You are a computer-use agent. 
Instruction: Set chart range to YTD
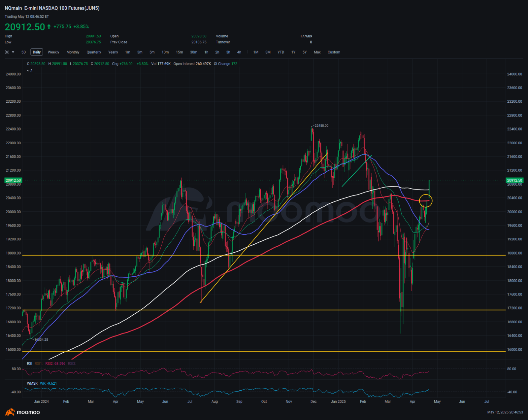click(280, 52)
